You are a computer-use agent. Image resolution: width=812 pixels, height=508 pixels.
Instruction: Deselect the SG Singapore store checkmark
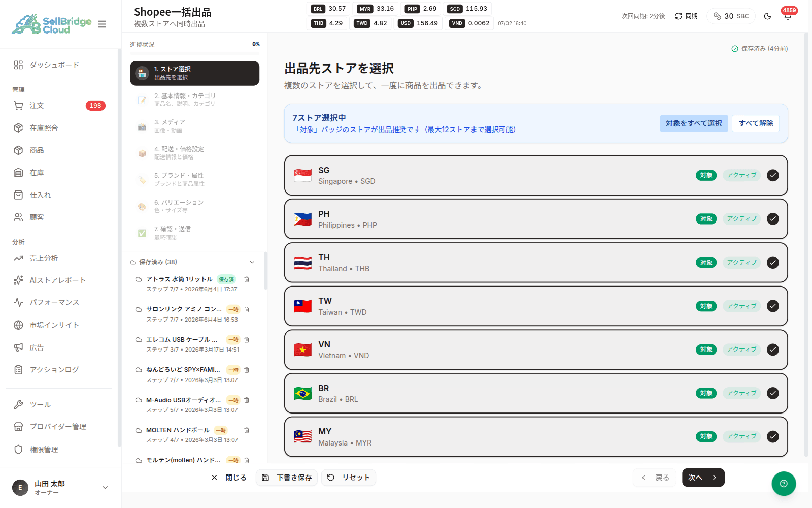[x=773, y=175]
